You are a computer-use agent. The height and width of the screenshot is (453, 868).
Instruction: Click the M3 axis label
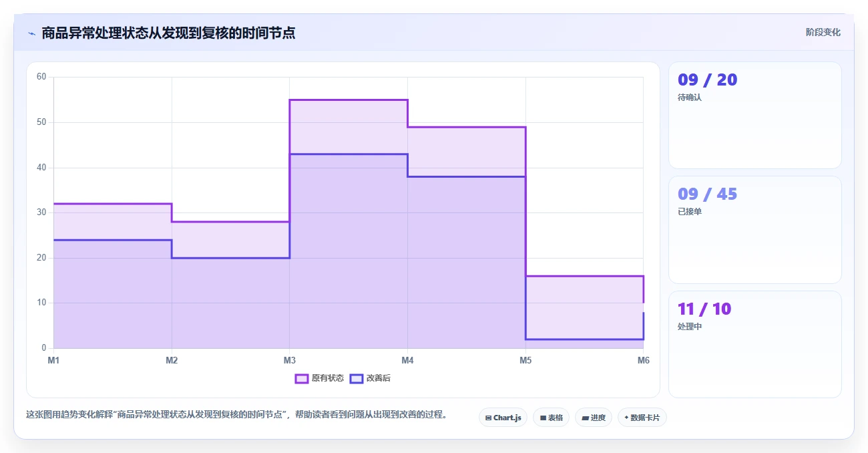[289, 361]
